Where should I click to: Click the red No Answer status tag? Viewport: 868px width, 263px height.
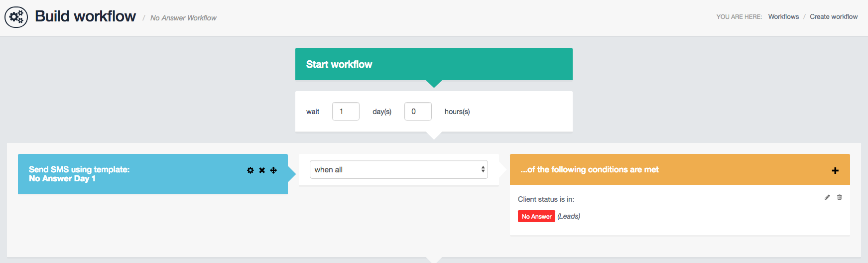(536, 216)
